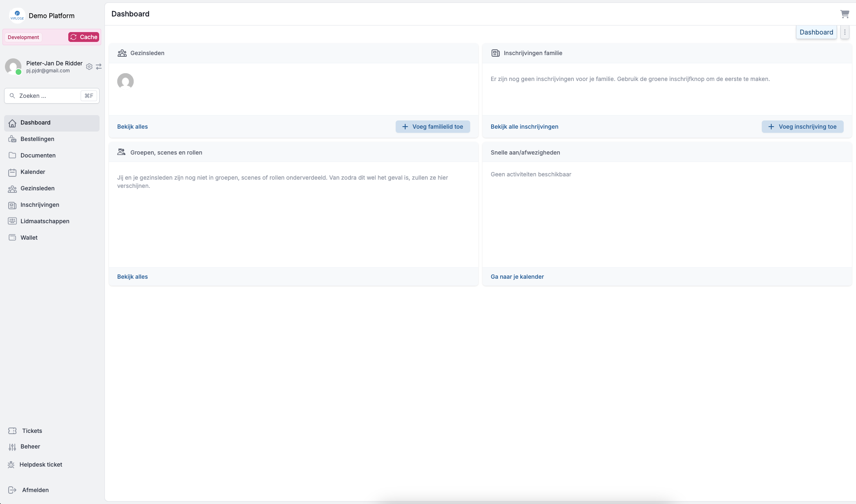The width and height of the screenshot is (856, 504).
Task: Open the shopping cart icon
Action: point(844,14)
